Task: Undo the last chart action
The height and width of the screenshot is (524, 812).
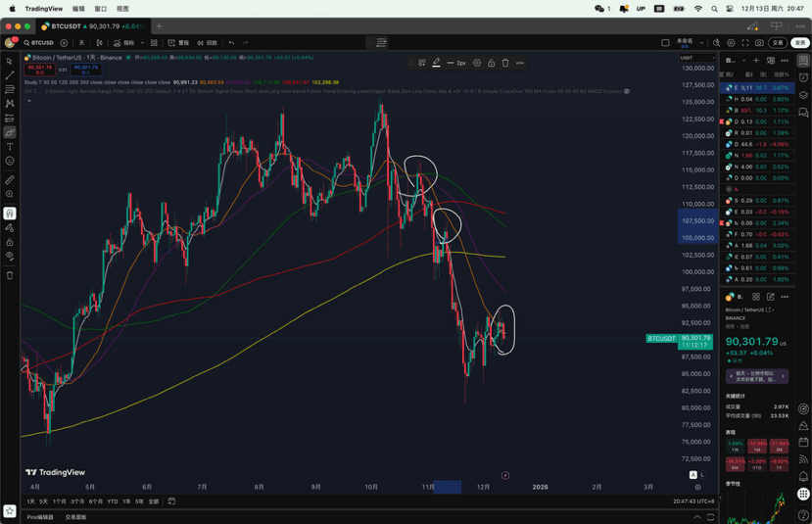Action: point(231,43)
